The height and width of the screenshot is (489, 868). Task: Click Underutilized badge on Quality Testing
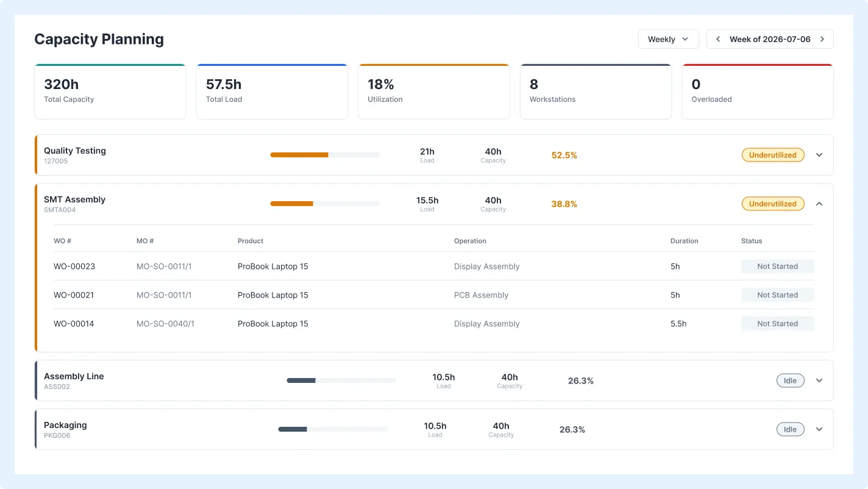point(773,155)
